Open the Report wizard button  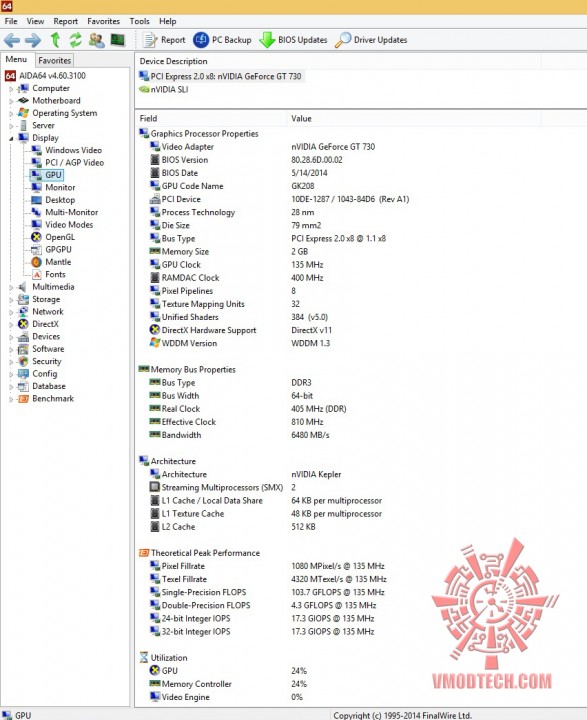164,40
